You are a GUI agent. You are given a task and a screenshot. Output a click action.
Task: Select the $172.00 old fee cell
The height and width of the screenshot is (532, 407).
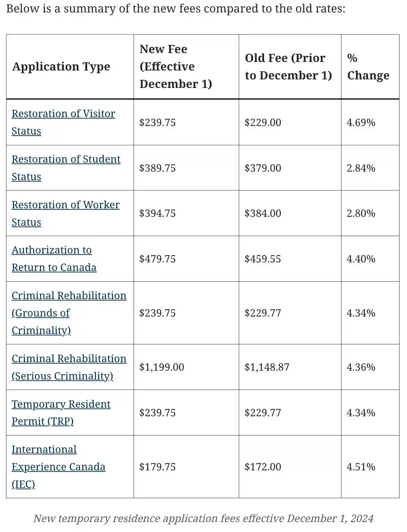click(x=263, y=467)
